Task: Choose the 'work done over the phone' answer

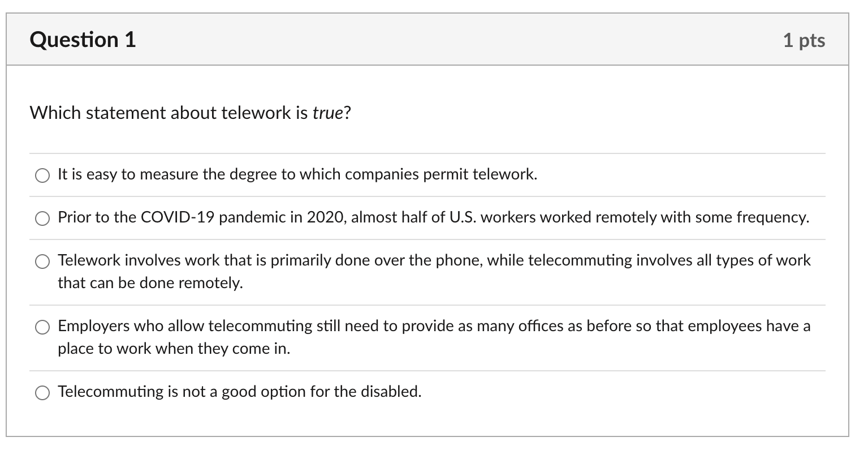Action: (42, 262)
